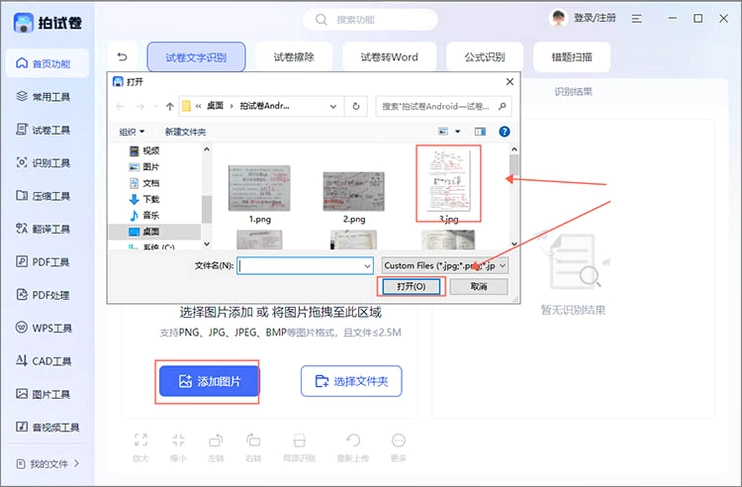Click the 搜索功能 search box
The width and height of the screenshot is (742, 487).
click(x=370, y=19)
